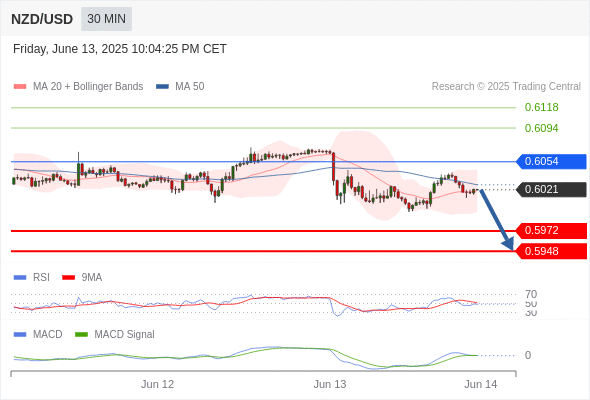Click the Jun 13 date axis label
The width and height of the screenshot is (590, 400).
click(x=330, y=385)
